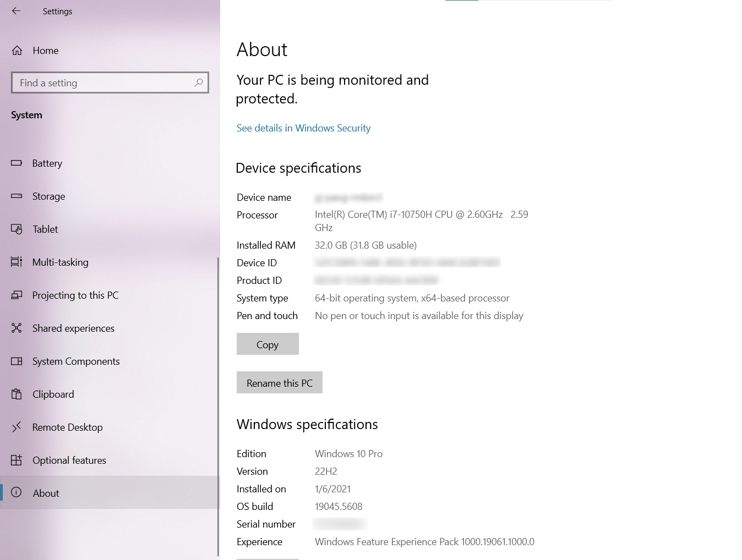This screenshot has width=742, height=560.
Task: Click the Copy button
Action: click(268, 344)
